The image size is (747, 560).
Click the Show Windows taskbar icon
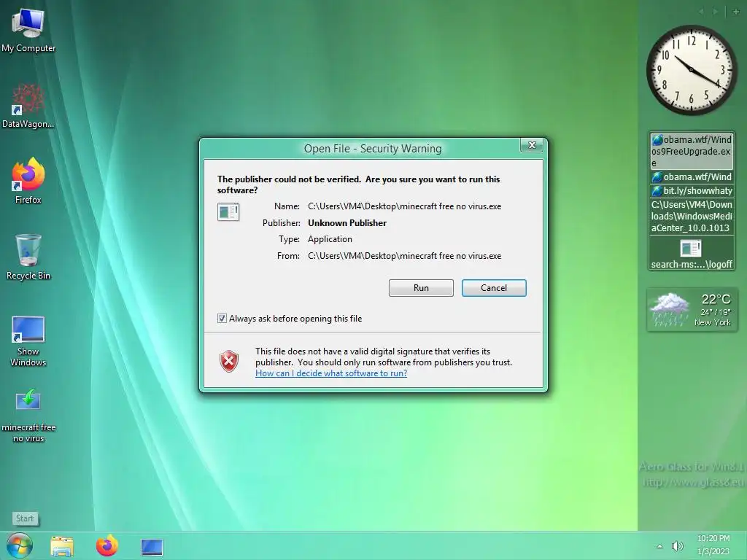(152, 547)
